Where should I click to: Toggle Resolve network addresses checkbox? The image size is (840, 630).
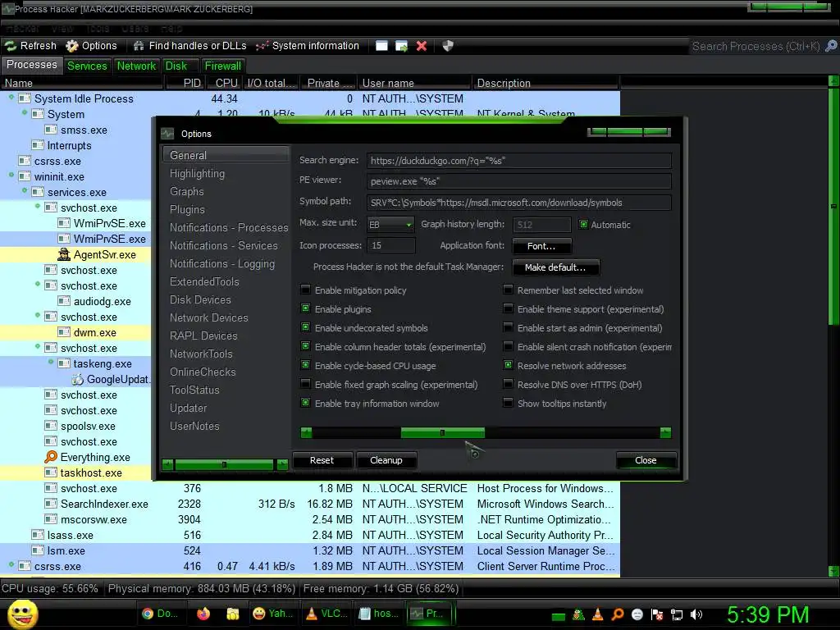[x=508, y=365]
